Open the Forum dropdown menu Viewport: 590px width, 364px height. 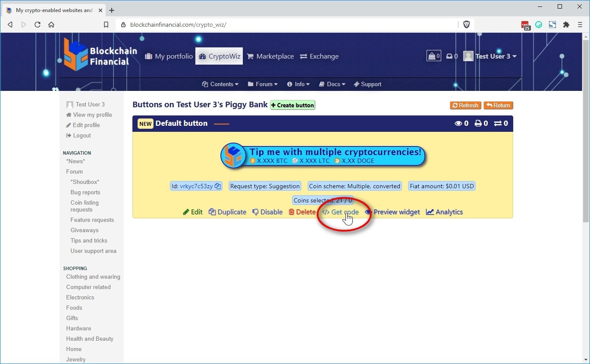[x=263, y=84]
